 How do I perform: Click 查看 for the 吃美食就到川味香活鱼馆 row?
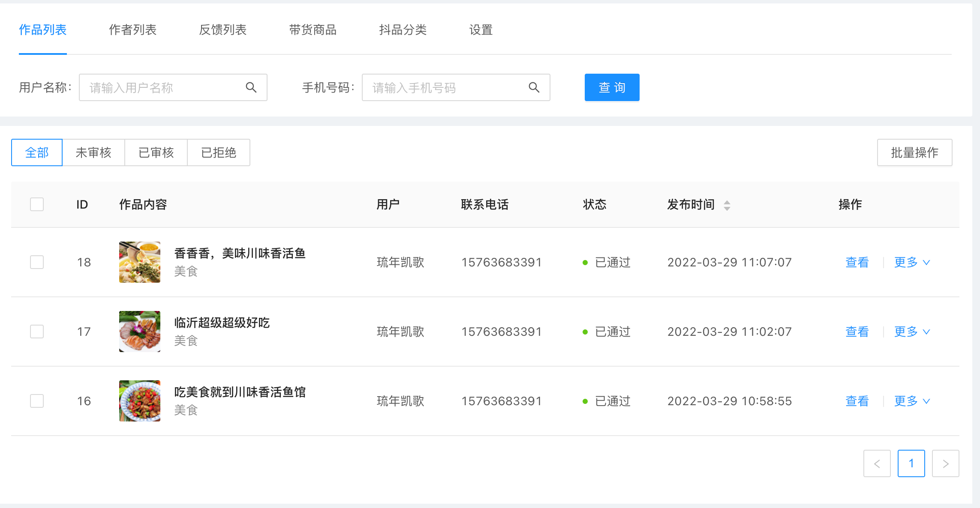click(857, 401)
